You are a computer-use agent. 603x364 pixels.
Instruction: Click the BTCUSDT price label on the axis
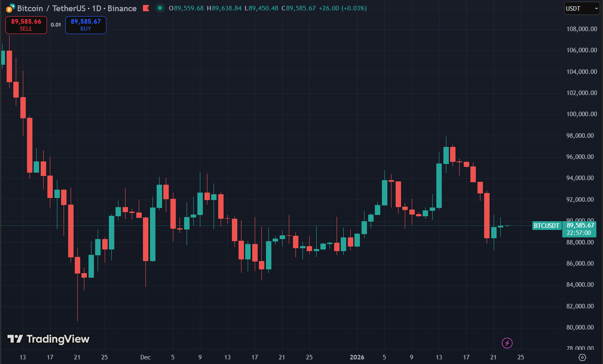546,225
